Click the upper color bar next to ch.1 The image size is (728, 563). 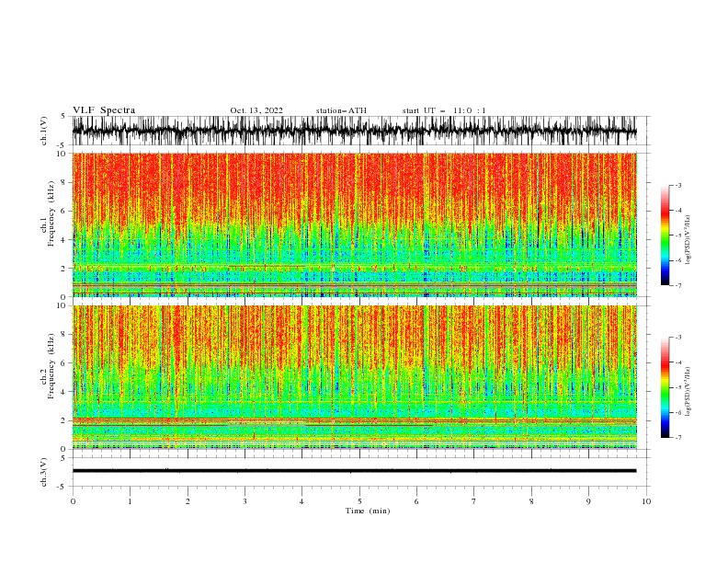point(665,236)
